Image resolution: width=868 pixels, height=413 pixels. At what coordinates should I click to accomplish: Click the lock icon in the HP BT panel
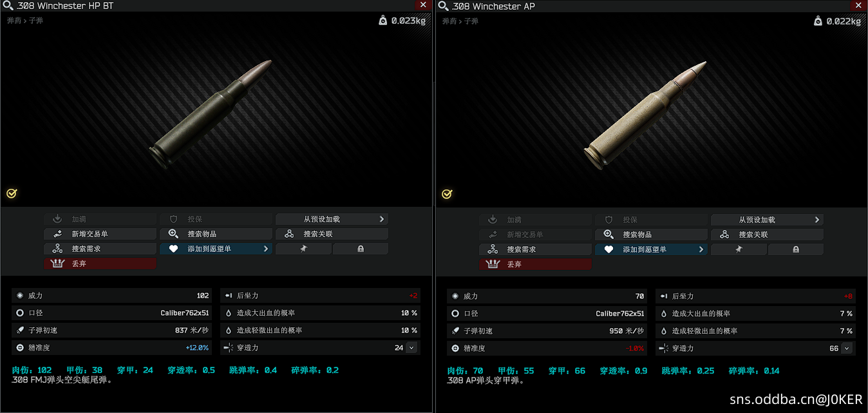click(x=361, y=249)
